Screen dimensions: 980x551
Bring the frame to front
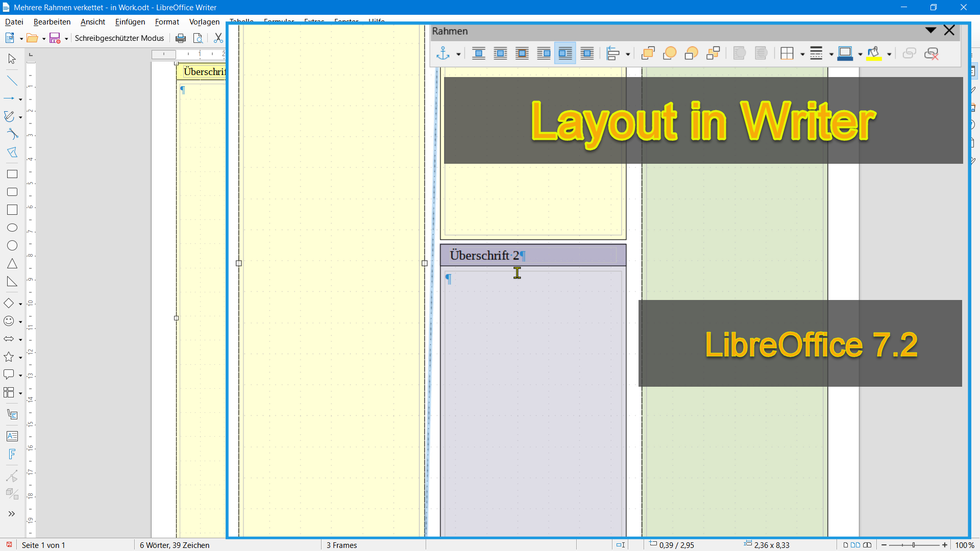(648, 53)
